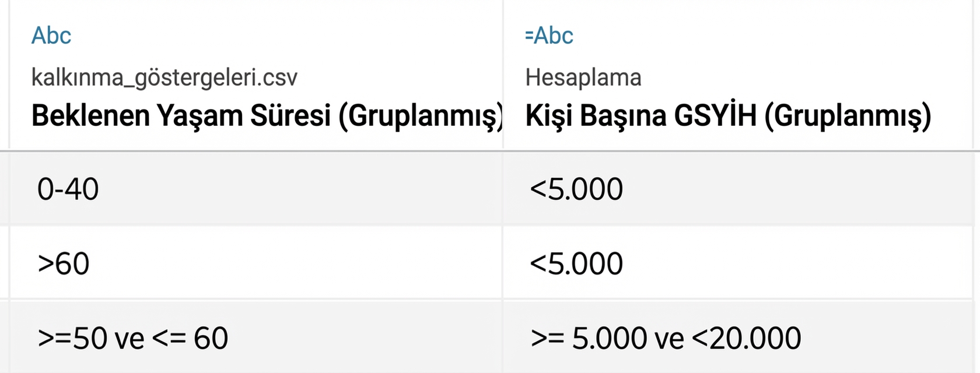Click the =Abc calculated type icon
The width and height of the screenshot is (980, 373).
coord(549,36)
